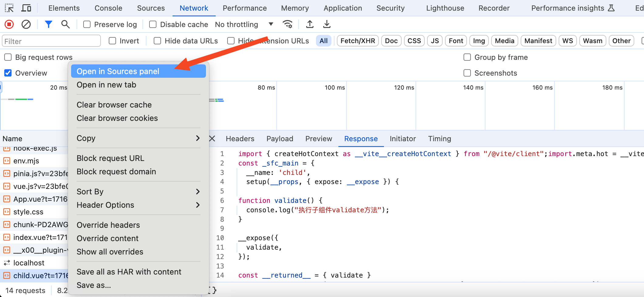The height and width of the screenshot is (297, 644).
Task: Filter requests by CSS type
Action: tap(414, 41)
